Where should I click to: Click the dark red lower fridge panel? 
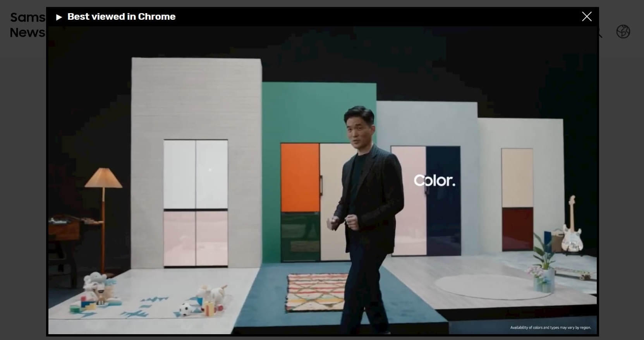click(x=517, y=229)
